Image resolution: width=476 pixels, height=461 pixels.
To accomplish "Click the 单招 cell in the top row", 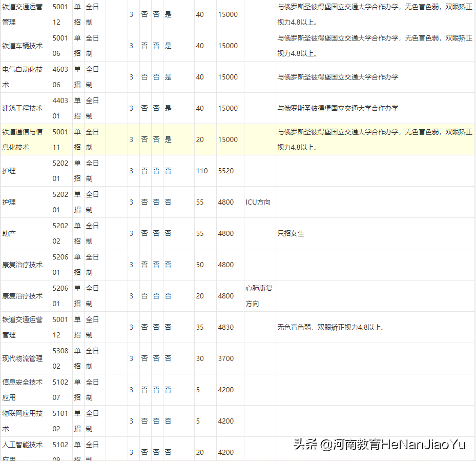I will (77, 14).
